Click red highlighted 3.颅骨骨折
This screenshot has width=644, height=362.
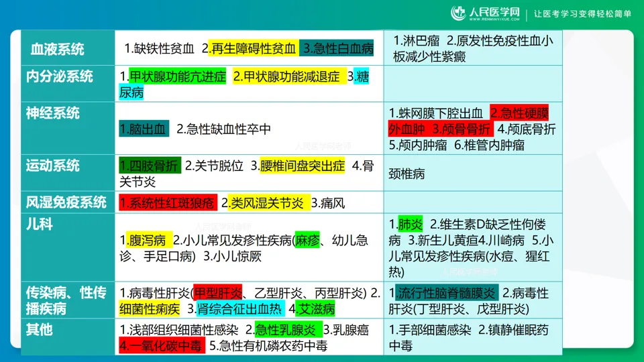[462, 129]
